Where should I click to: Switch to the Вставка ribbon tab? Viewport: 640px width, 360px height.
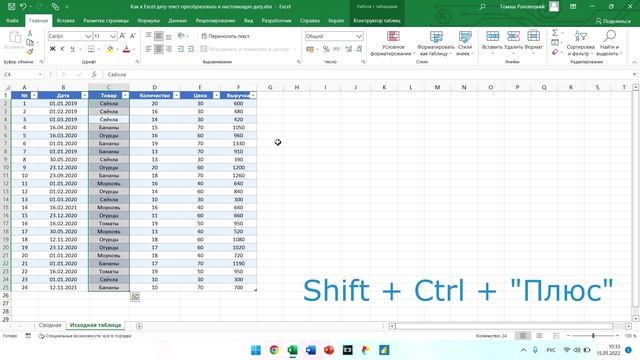(x=66, y=20)
